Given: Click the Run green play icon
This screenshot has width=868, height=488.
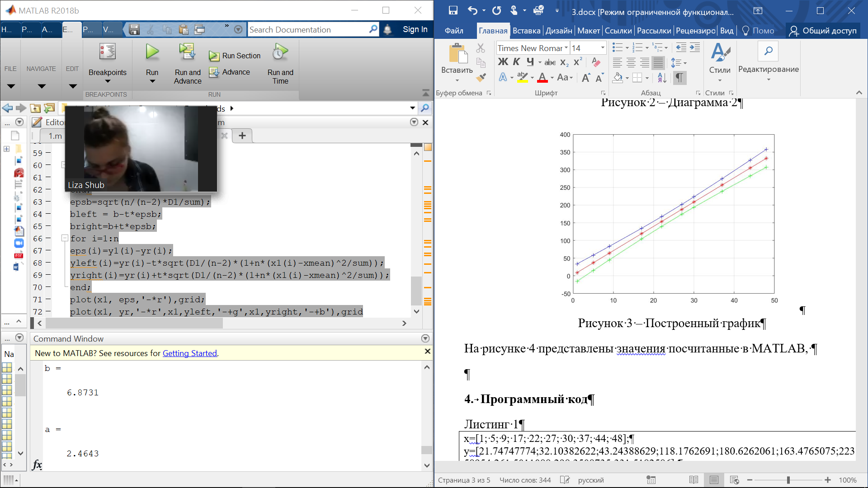Looking at the screenshot, I should 152,52.
